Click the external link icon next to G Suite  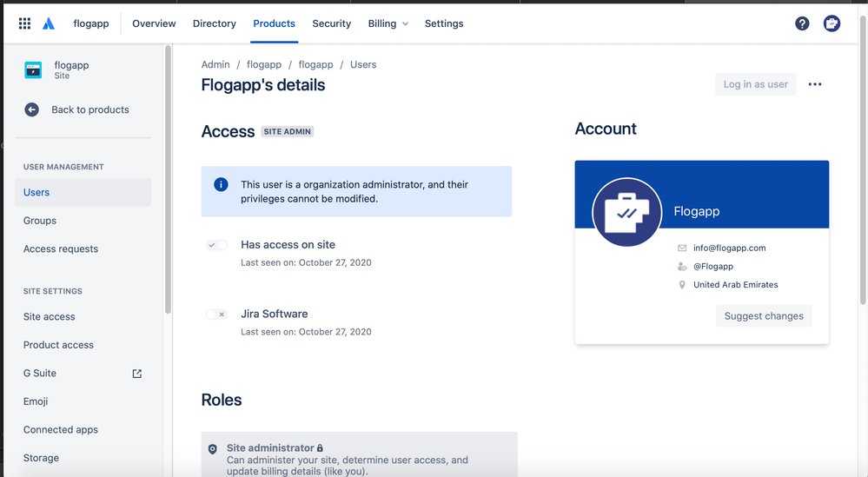coord(136,374)
